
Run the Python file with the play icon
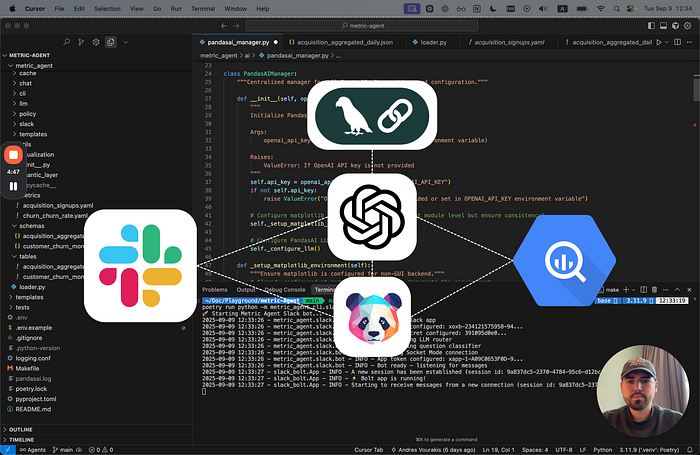click(659, 42)
